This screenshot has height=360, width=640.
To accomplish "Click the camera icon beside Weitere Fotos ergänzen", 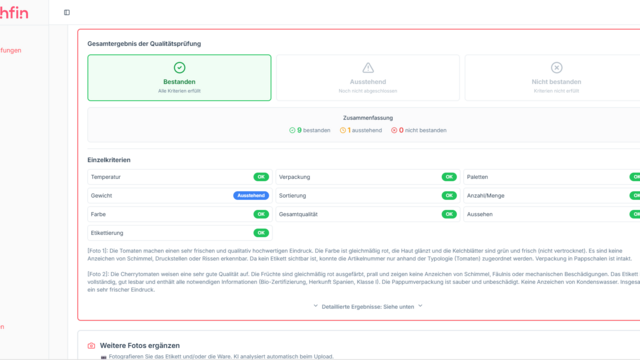I will pyautogui.click(x=91, y=346).
